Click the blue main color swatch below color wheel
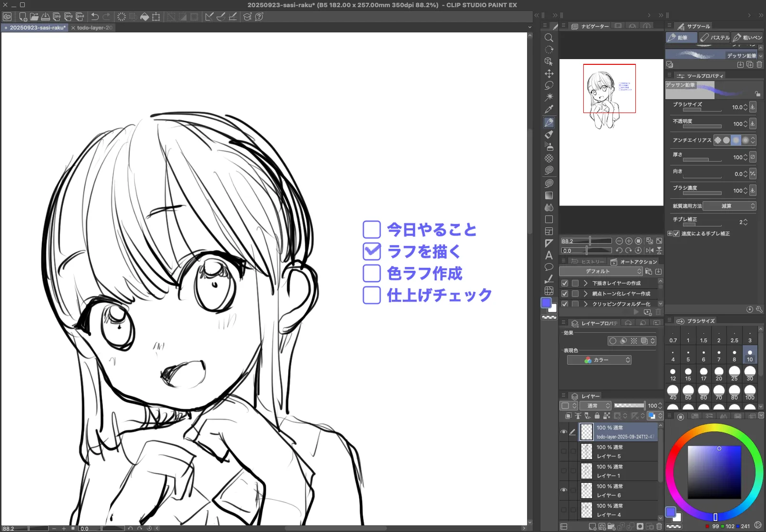The width and height of the screenshot is (766, 532). click(671, 512)
